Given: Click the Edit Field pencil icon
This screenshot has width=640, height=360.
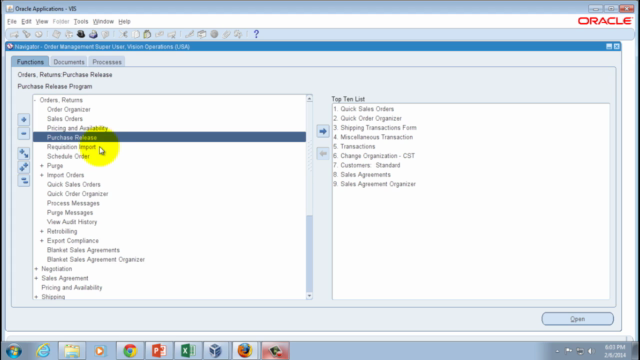Looking at the screenshot, I should [x=189, y=34].
